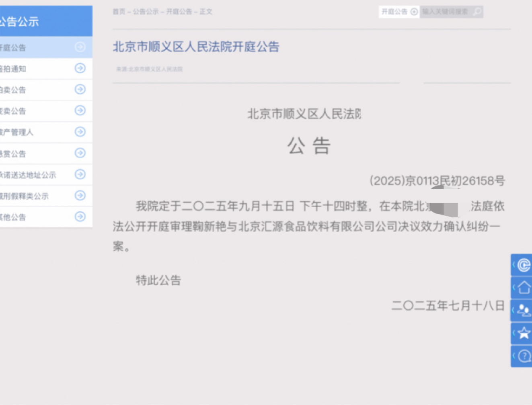Click arrow icon beside 诺送达地址公示

[x=80, y=174]
